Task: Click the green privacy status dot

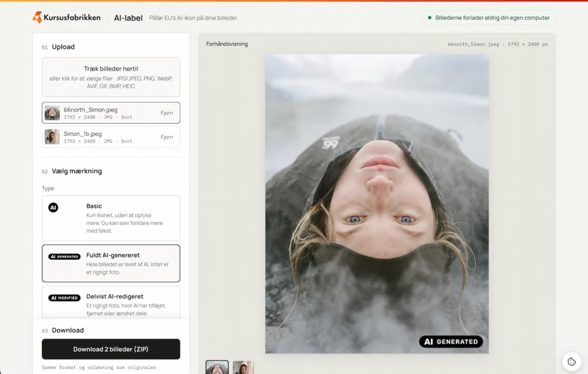Action: (430, 18)
